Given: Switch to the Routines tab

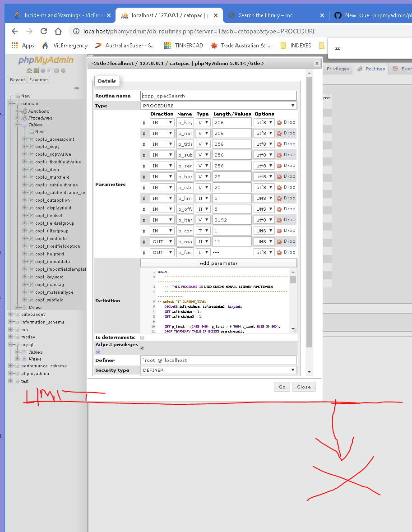Looking at the screenshot, I should 371,69.
